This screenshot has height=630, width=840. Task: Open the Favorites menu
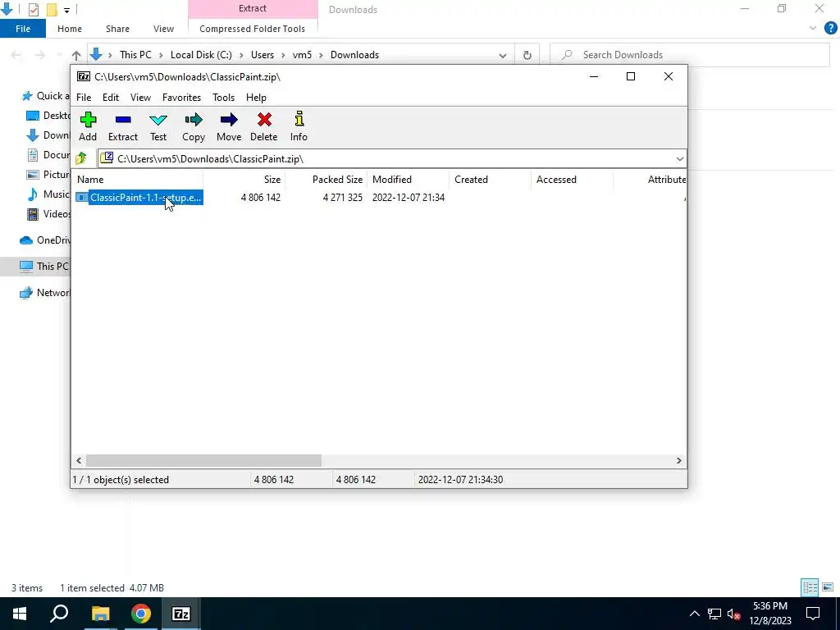click(x=181, y=98)
